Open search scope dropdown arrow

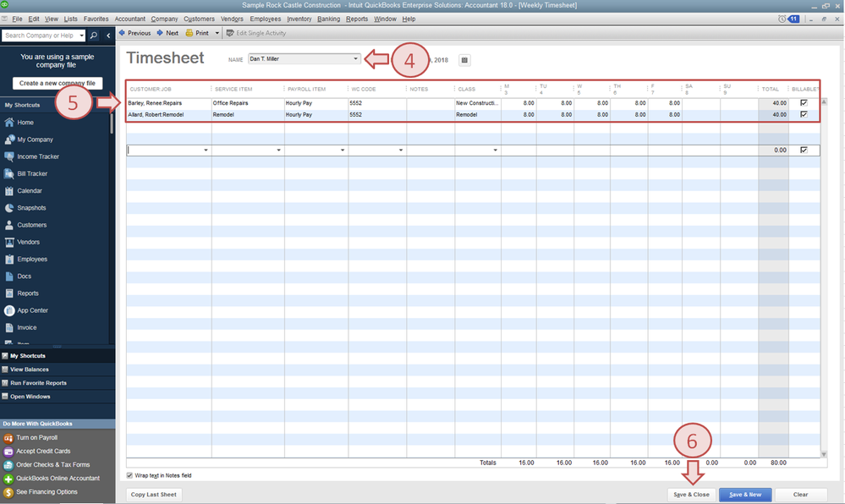click(81, 36)
